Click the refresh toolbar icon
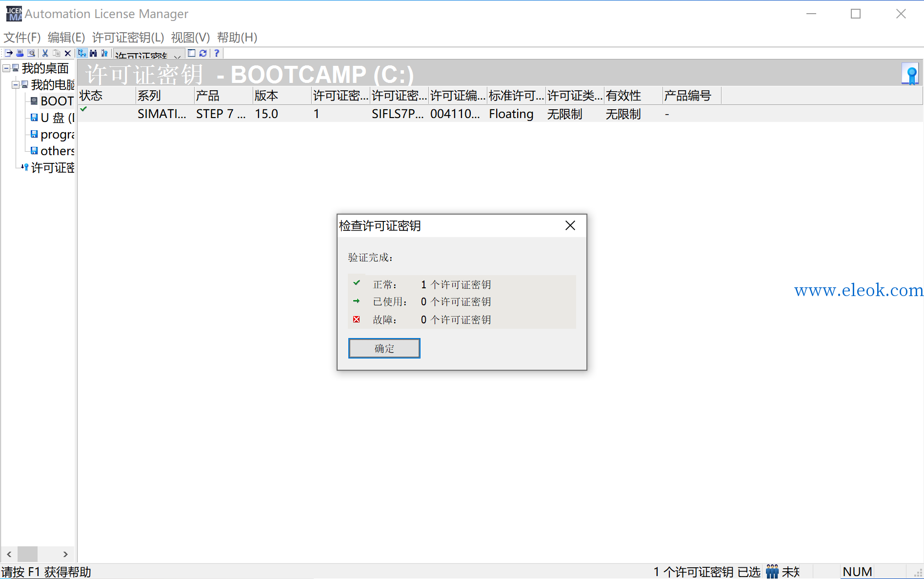 click(203, 53)
